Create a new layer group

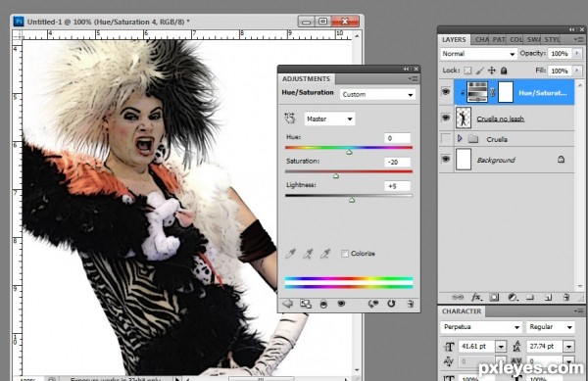(x=530, y=297)
